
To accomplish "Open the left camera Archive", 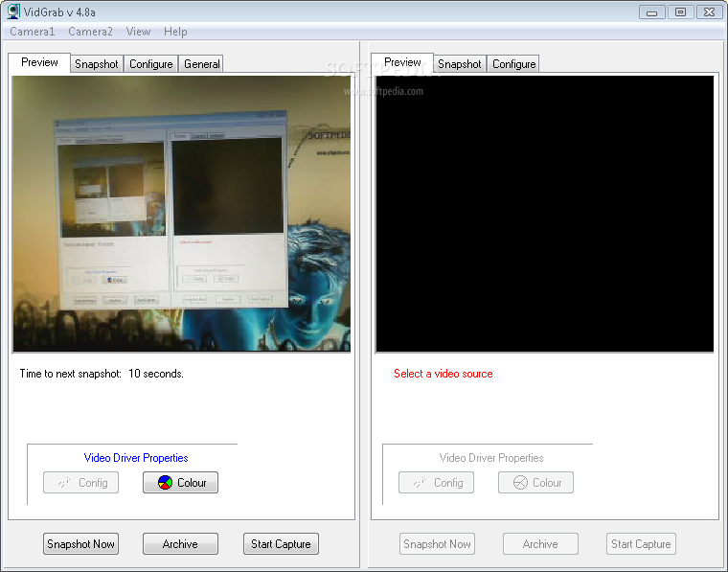I will pos(180,543).
